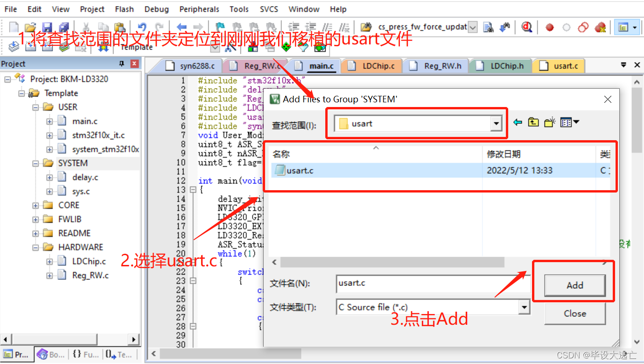Open Manage Project Items icon
644x364 pixels.
pyautogui.click(x=252, y=47)
